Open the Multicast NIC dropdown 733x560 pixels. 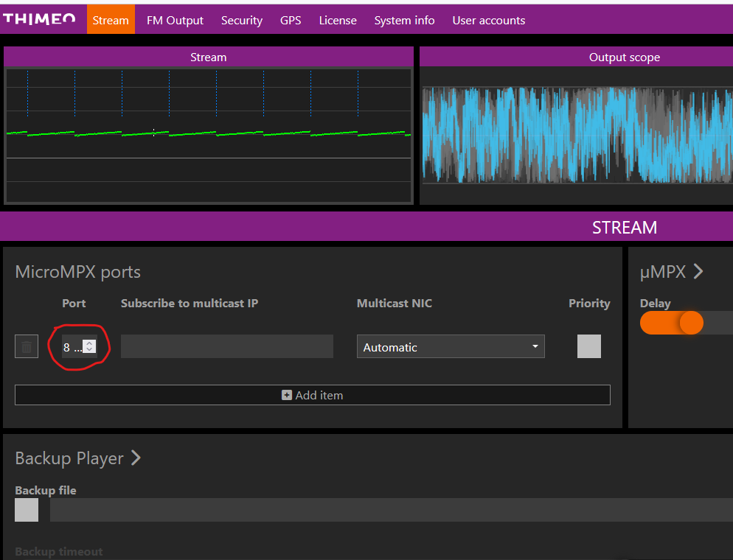tap(450, 347)
